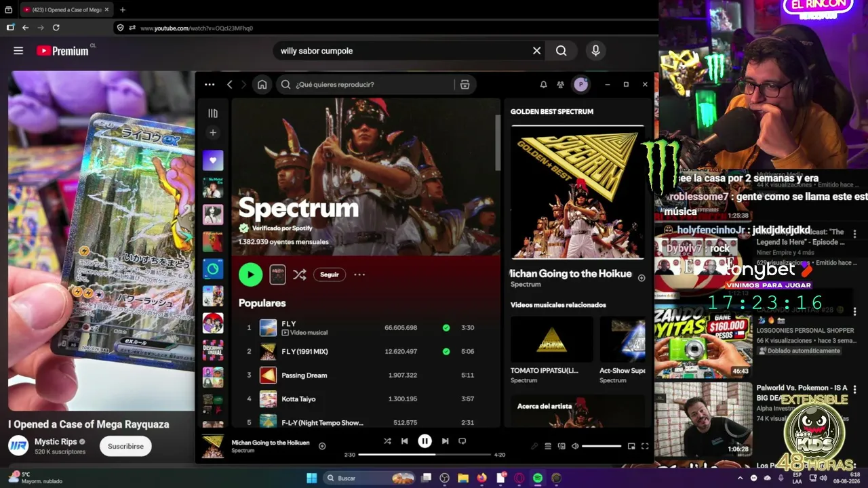Image resolution: width=868 pixels, height=488 pixels.
Task: Go back in Spotify navigation
Action: [x=230, y=85]
